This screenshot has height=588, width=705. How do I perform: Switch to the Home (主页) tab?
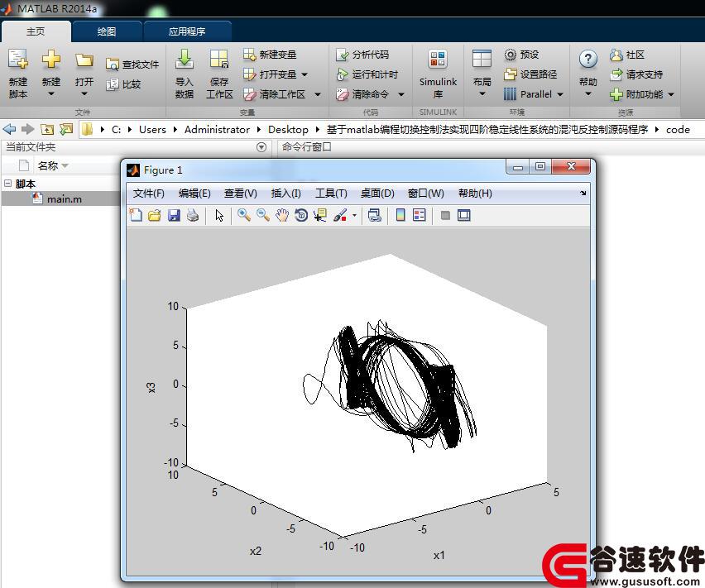[x=36, y=31]
